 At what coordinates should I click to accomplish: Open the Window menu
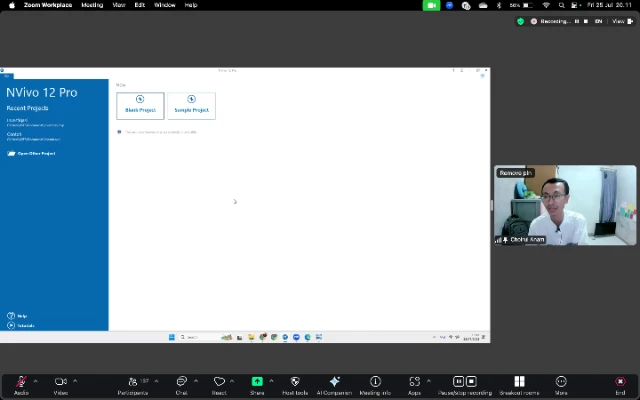[164, 5]
